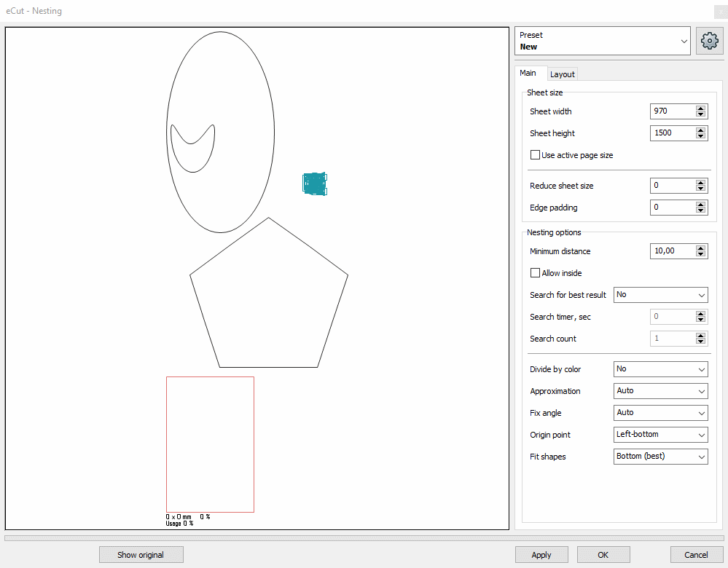Viewport: 728px width, 568px height.
Task: Expand the Origin point dropdown
Action: [660, 435]
